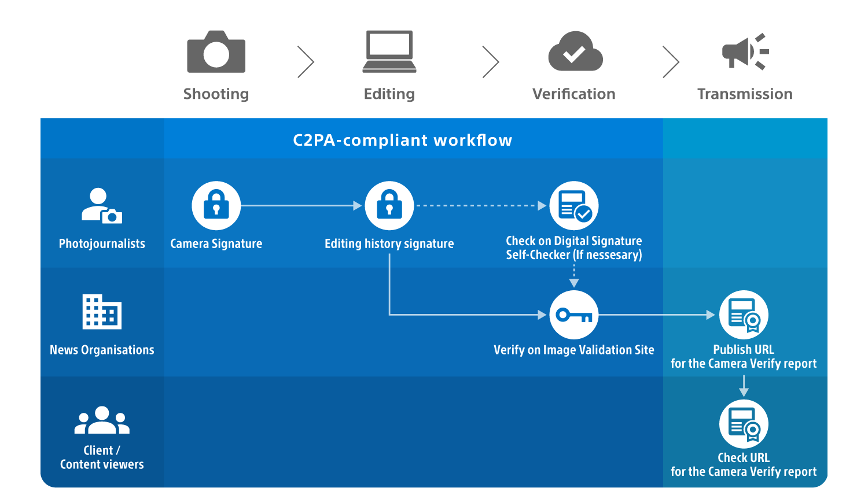This screenshot has width=868, height=488.
Task: Click the 'Verification' label
Action: [574, 94]
